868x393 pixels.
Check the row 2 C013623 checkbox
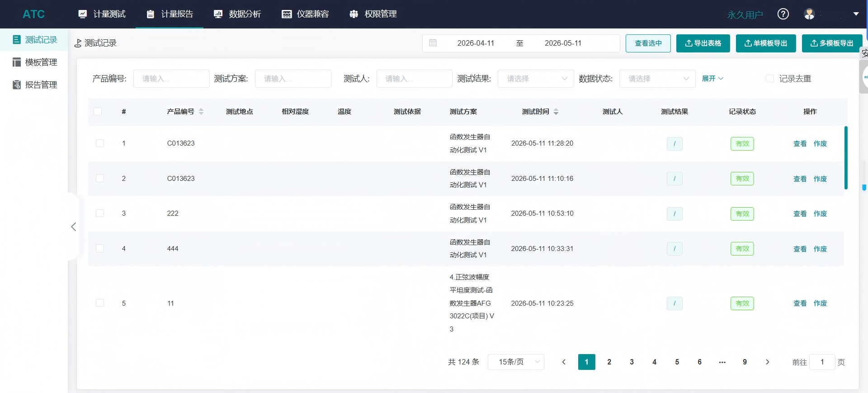point(100,178)
